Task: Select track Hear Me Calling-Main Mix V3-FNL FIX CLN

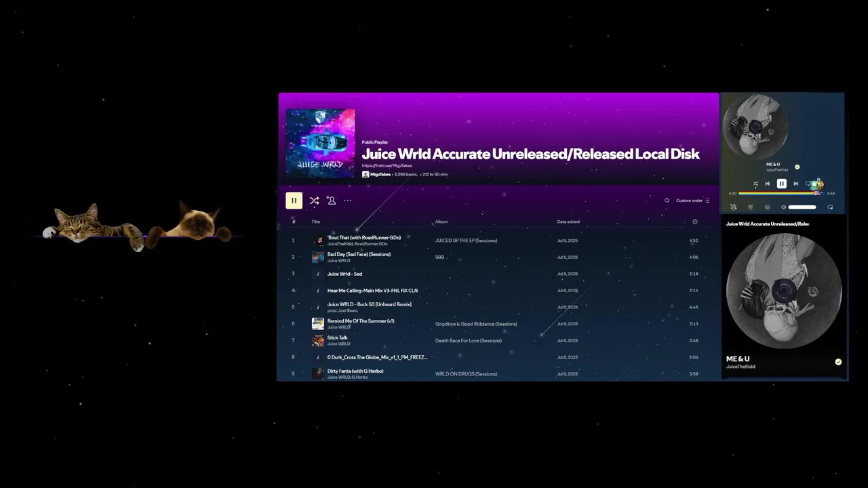Action: tap(372, 290)
